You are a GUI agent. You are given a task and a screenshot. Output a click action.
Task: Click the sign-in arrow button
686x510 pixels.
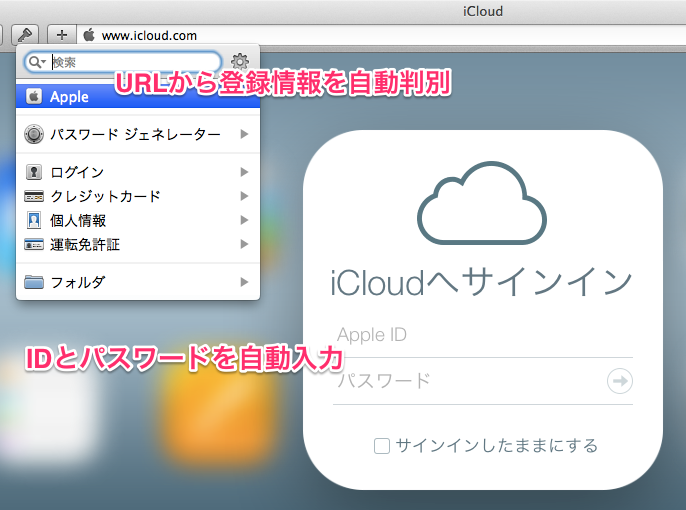[x=620, y=381]
